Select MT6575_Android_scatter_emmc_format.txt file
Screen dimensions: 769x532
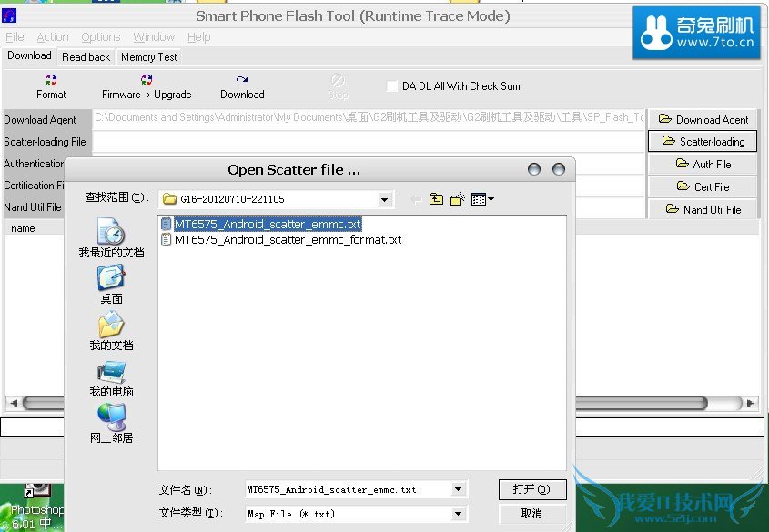(281, 239)
